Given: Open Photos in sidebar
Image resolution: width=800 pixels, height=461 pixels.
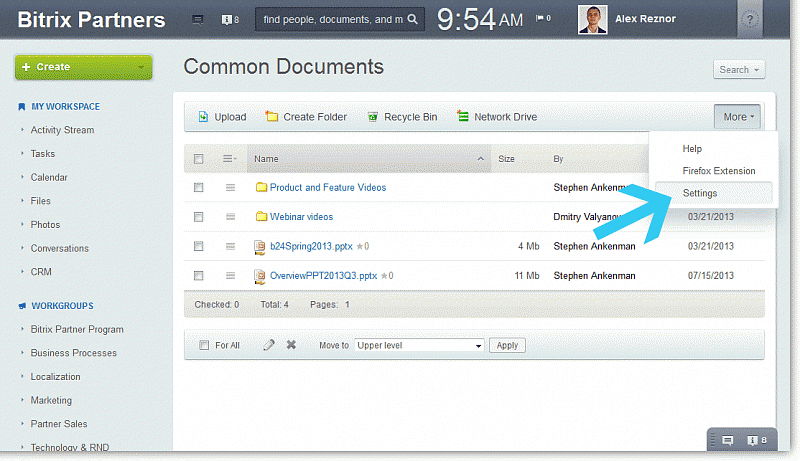Looking at the screenshot, I should (45, 224).
